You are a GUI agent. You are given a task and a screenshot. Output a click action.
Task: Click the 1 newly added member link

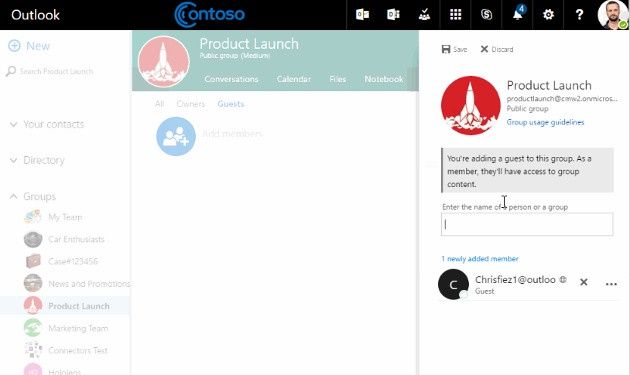coord(480,258)
